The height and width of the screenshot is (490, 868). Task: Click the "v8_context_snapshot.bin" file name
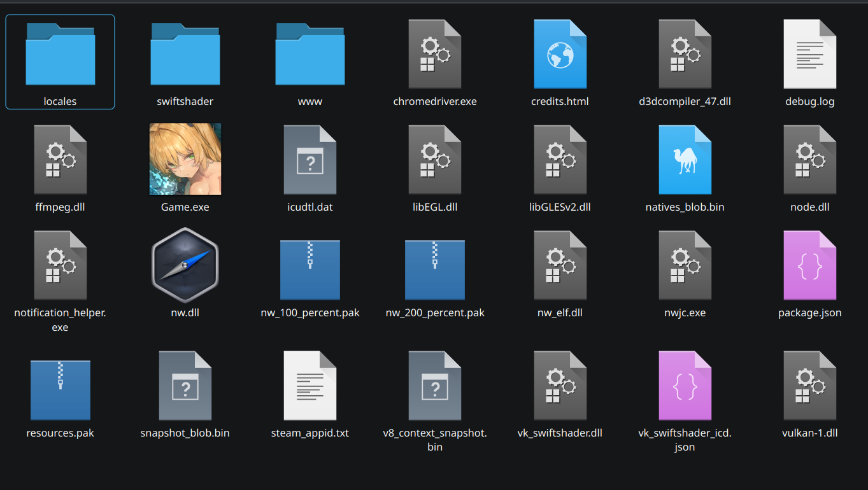(435, 440)
